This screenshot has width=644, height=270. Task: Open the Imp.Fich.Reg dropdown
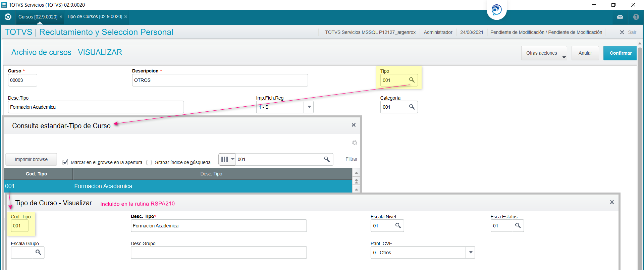point(309,107)
